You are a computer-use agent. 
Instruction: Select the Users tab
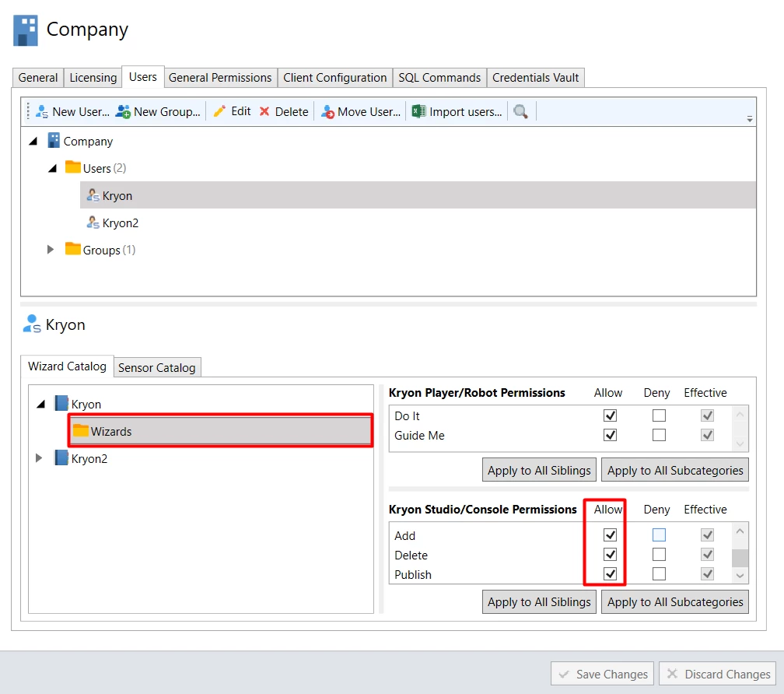click(x=143, y=76)
